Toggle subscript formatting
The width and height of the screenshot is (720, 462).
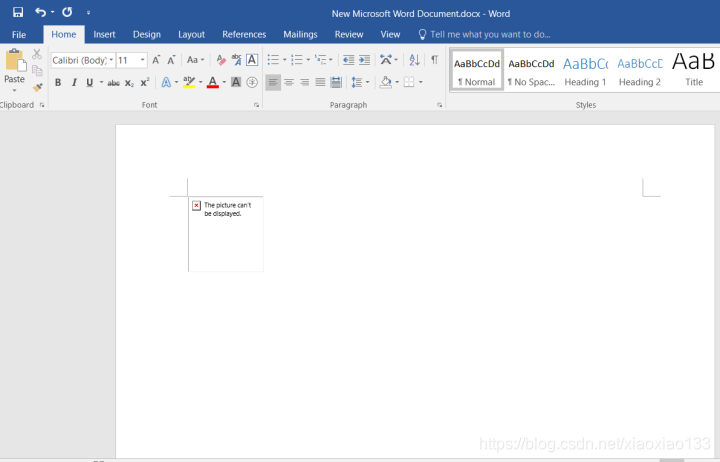pos(129,83)
